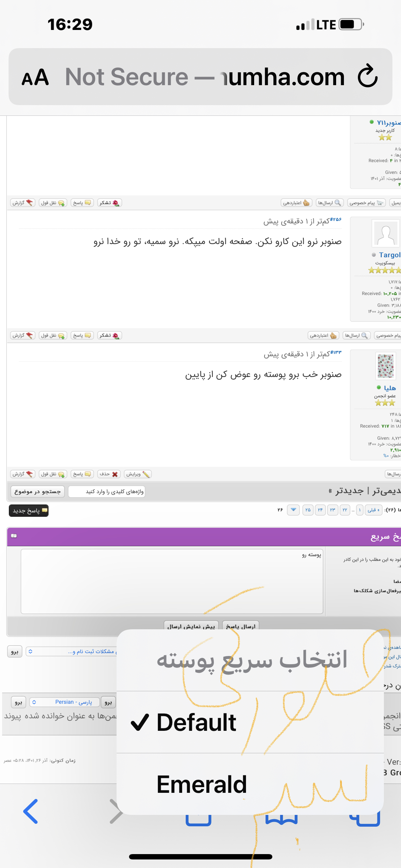Image resolution: width=401 pixels, height=868 pixels.
Task: Quote Targol's post #256 with نقل قول
Action: click(x=53, y=335)
